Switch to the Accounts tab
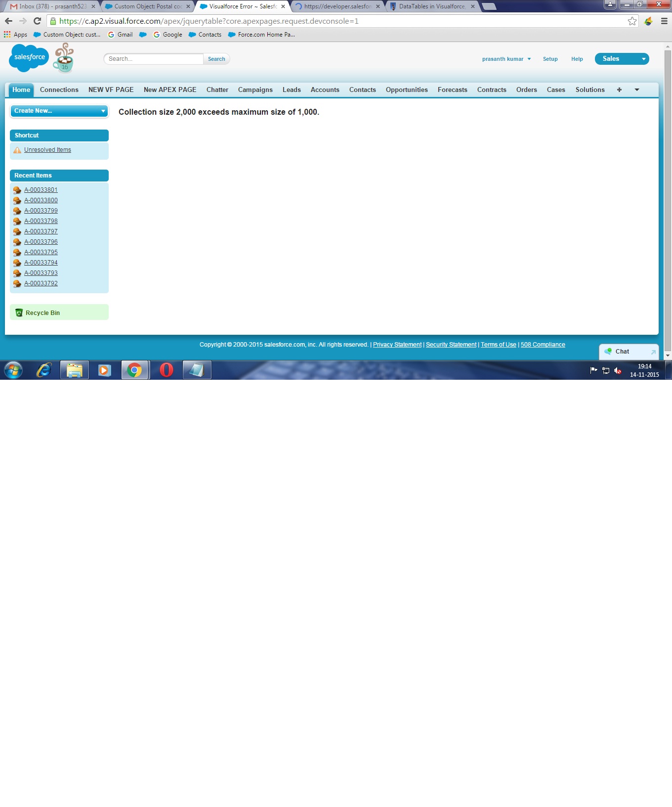 tap(325, 90)
